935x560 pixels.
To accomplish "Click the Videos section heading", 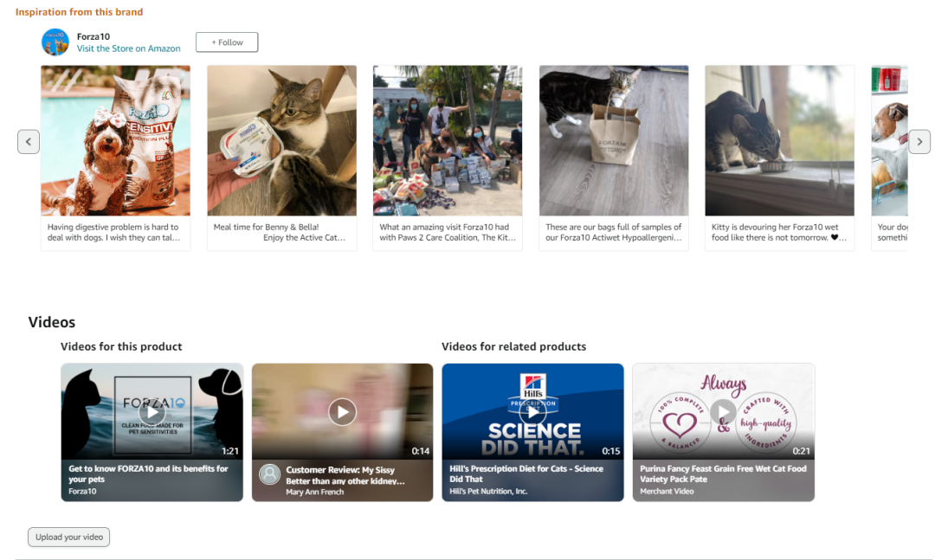I will [x=52, y=322].
